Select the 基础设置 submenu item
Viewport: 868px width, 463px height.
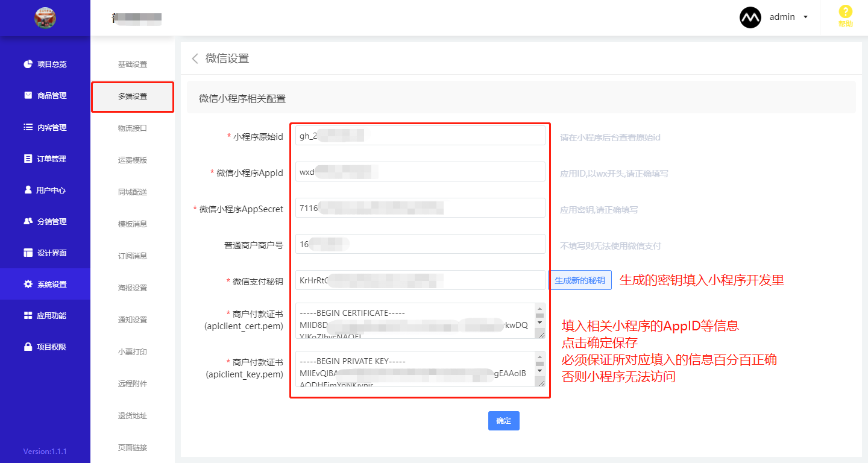point(133,65)
